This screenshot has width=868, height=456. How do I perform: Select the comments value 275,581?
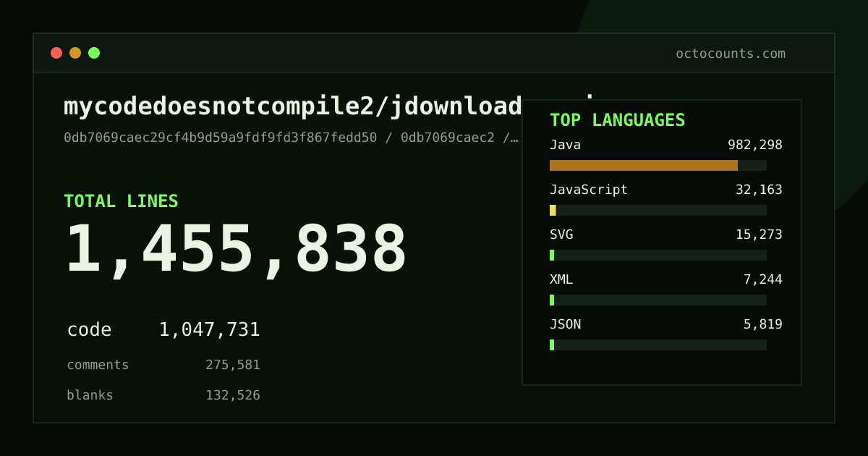pyautogui.click(x=233, y=365)
